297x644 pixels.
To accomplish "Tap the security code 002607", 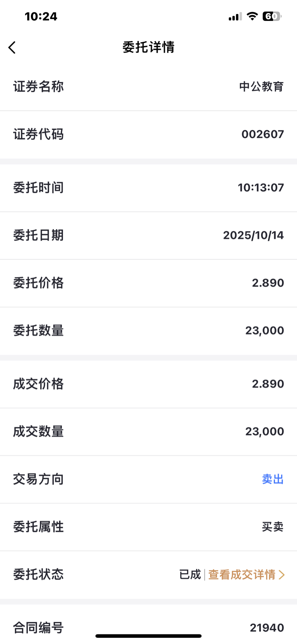I will pyautogui.click(x=263, y=134).
